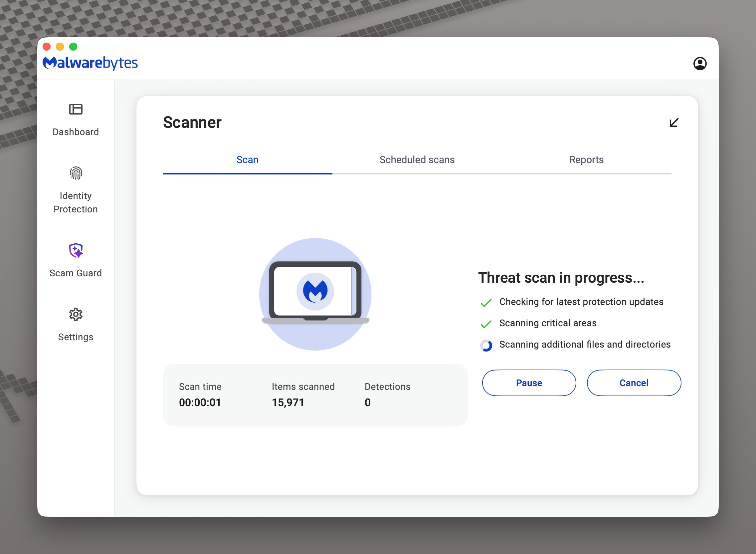Screen dimensions: 756x554
Task: Click the Scan time value 00:00:01
Action: (x=200, y=403)
